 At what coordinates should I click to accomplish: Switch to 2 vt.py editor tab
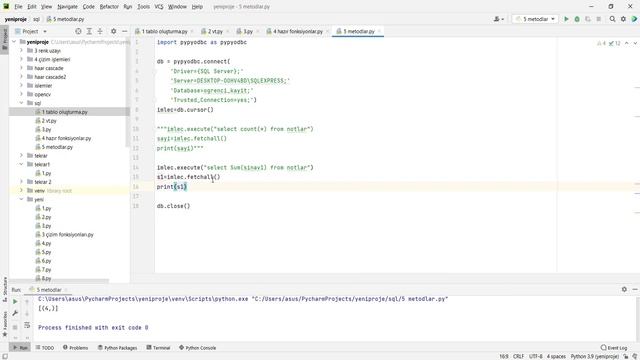(215, 31)
